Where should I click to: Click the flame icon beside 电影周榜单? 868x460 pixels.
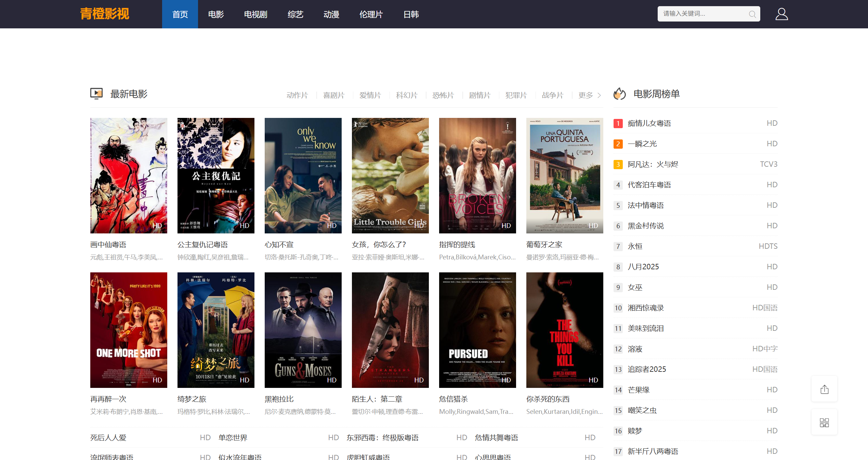[619, 94]
